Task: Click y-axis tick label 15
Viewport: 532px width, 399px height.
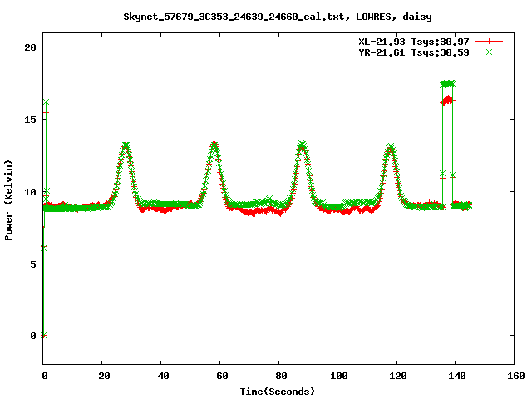Action: [30, 120]
